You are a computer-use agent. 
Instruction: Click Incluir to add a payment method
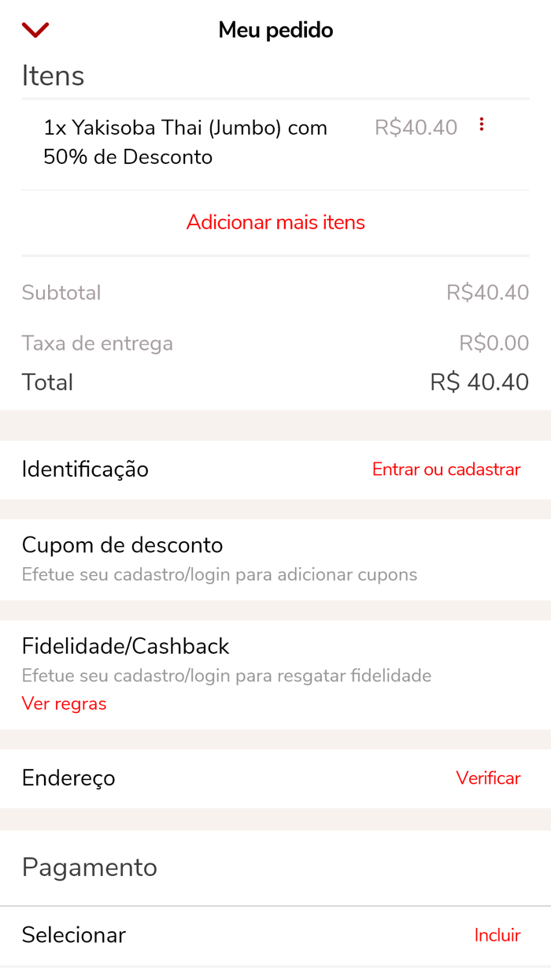(497, 935)
